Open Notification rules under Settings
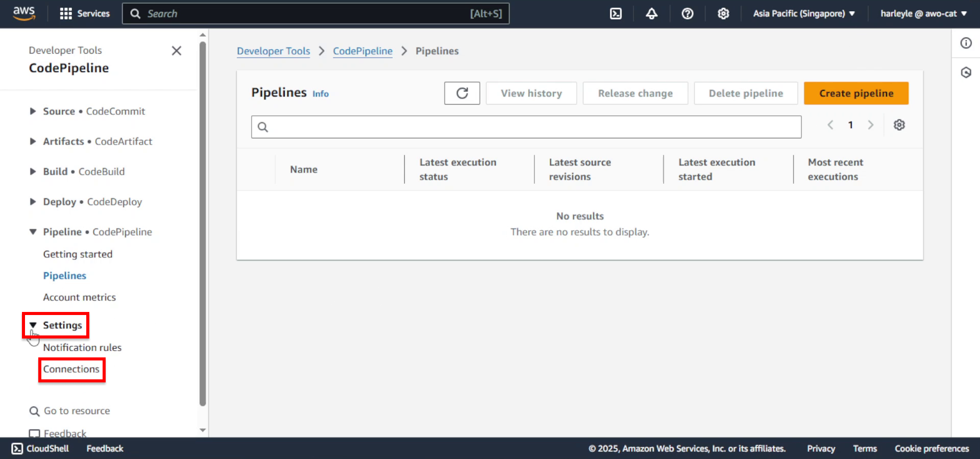The image size is (980, 459). pos(82,348)
